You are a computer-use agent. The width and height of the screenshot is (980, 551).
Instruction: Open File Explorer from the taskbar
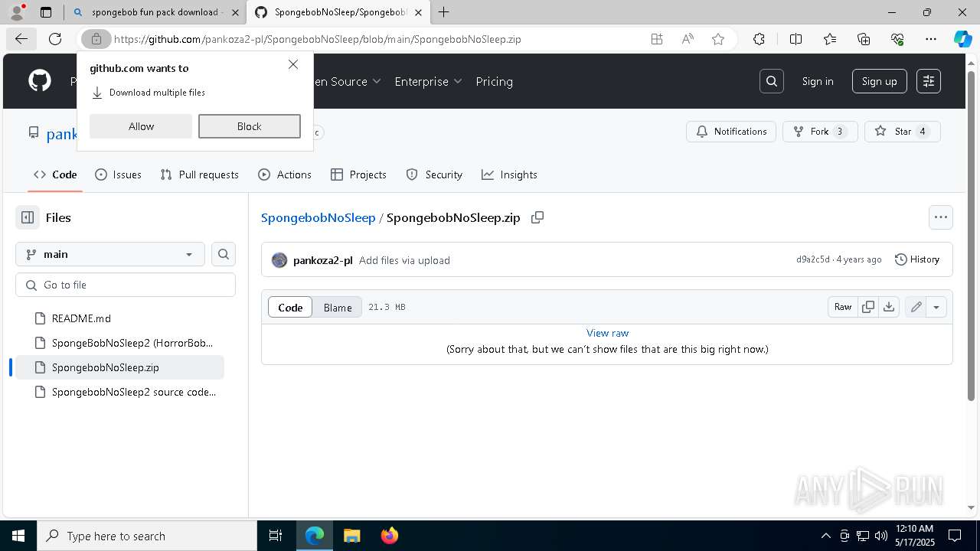click(x=351, y=536)
